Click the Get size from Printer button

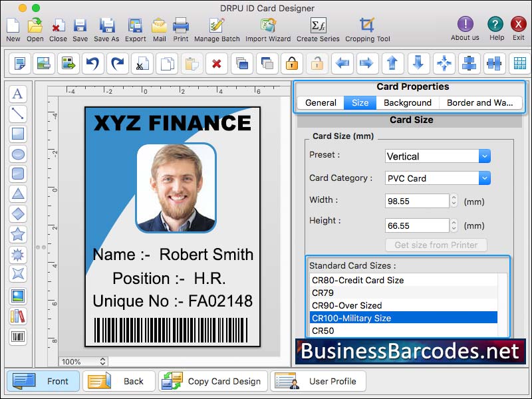pyautogui.click(x=436, y=245)
